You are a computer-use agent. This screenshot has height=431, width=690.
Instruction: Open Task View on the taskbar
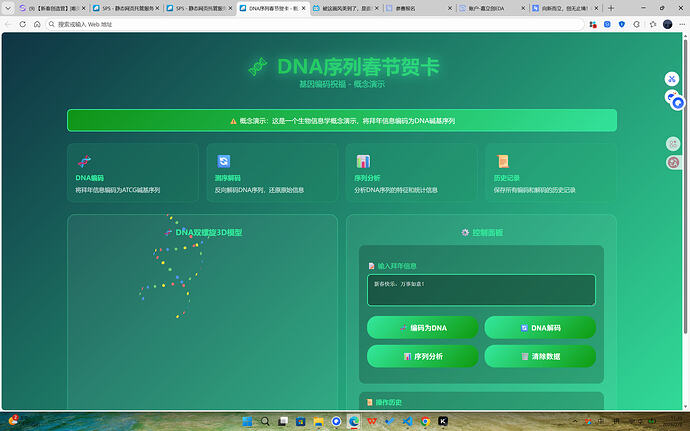283,421
